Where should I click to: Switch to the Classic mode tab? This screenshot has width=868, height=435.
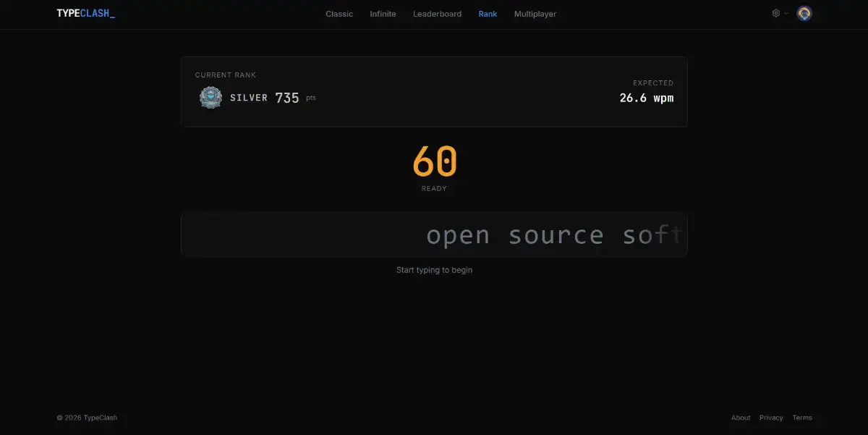[x=339, y=14]
